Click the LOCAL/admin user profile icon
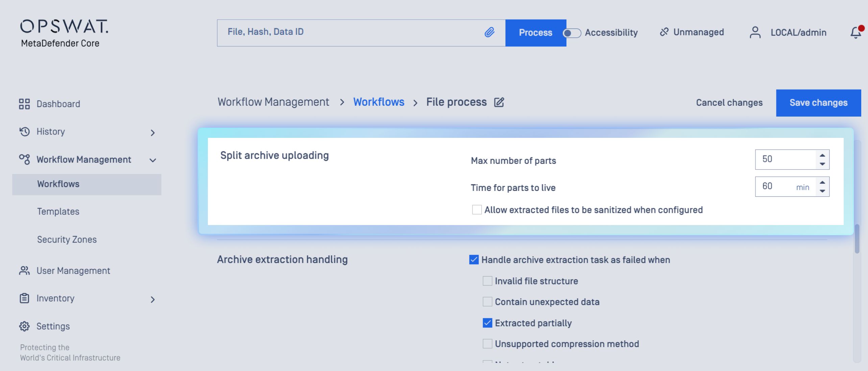 [755, 32]
